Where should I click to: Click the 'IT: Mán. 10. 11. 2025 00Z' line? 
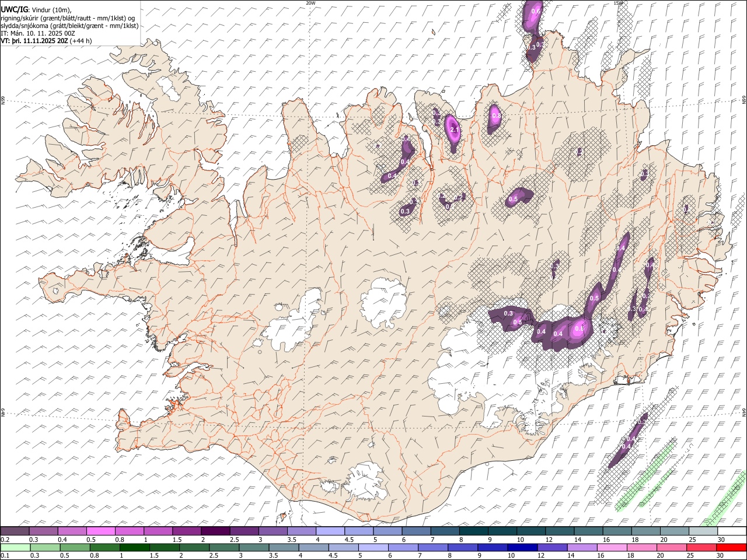point(38,33)
